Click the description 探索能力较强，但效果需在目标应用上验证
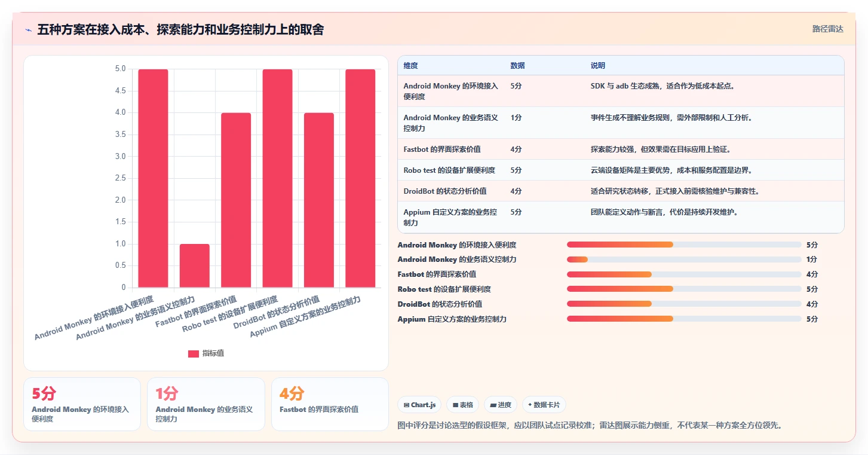 (661, 149)
